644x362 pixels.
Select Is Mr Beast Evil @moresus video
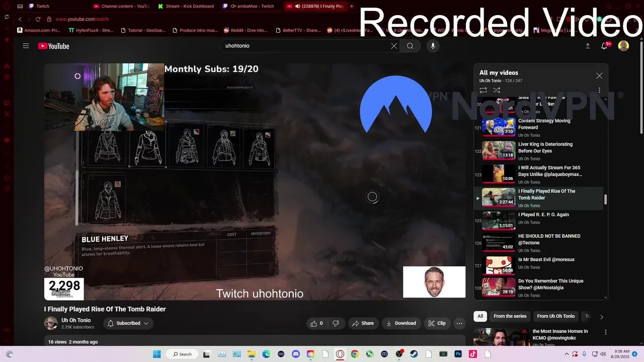(538, 266)
